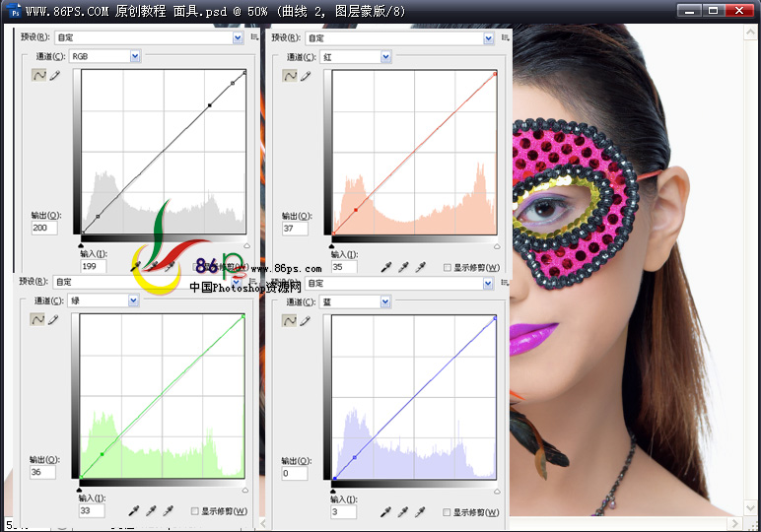Pick the black point eyedropper in RGB panel
Image resolution: width=761 pixels, height=532 pixels.
click(x=135, y=266)
